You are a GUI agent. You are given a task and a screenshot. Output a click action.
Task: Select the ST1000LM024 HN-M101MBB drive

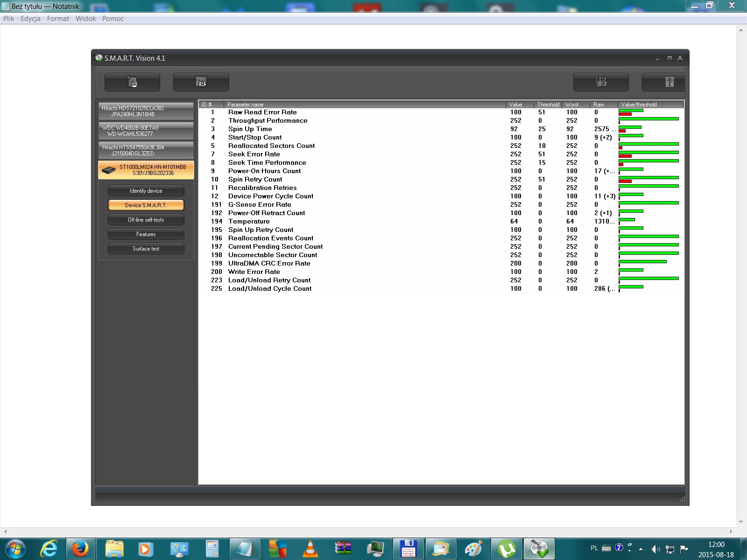click(x=146, y=170)
